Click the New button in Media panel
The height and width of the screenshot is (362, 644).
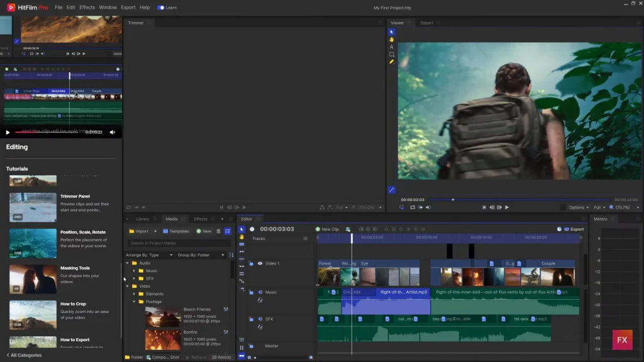[x=204, y=231]
